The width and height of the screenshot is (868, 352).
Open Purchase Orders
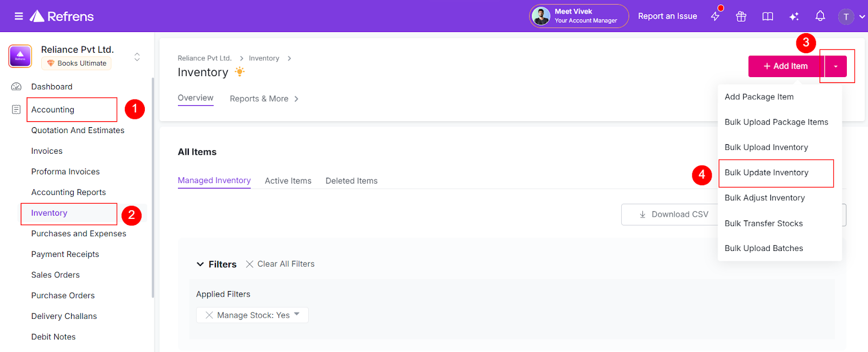[x=63, y=296]
